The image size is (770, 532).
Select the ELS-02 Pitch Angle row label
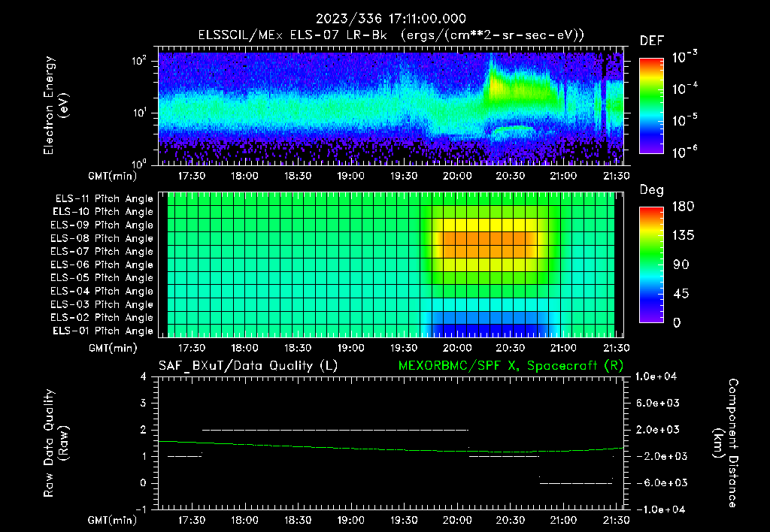pos(102,318)
